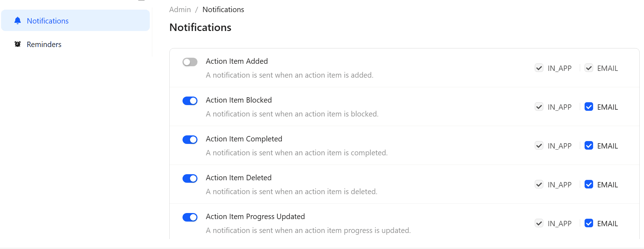Screen dimensions: 644x249
Task: Uncheck EMAIL for Action Item Added
Action: coord(589,68)
